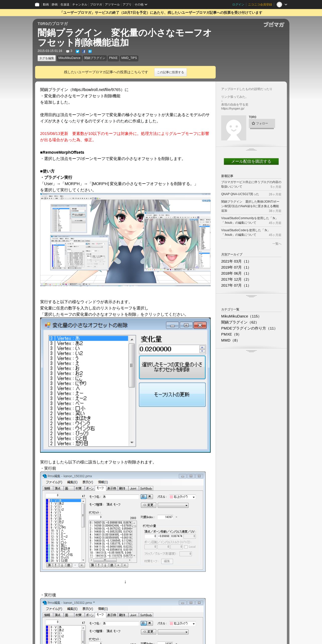The image size is (322, 644).
Task: Share the article on Twitter
Action: coord(77,51)
